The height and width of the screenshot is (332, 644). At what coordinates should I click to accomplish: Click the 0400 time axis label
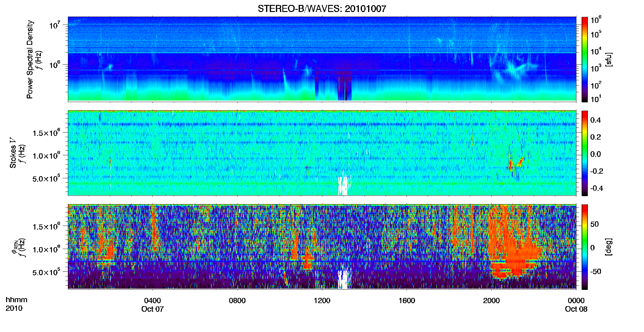click(x=152, y=300)
